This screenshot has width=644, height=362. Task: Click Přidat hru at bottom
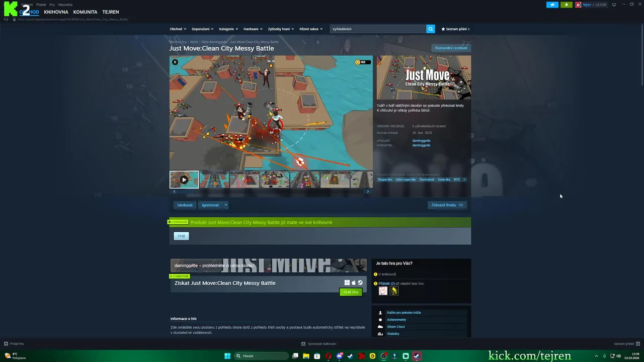click(x=14, y=344)
